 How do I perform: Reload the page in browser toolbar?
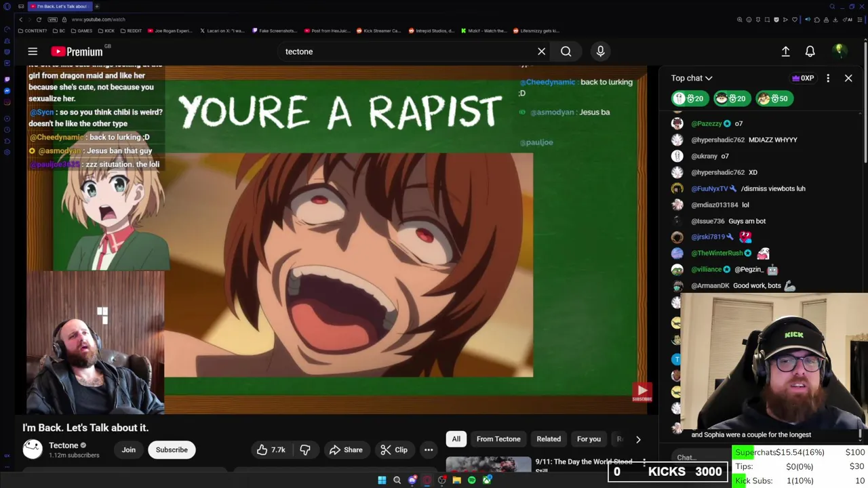(x=39, y=20)
